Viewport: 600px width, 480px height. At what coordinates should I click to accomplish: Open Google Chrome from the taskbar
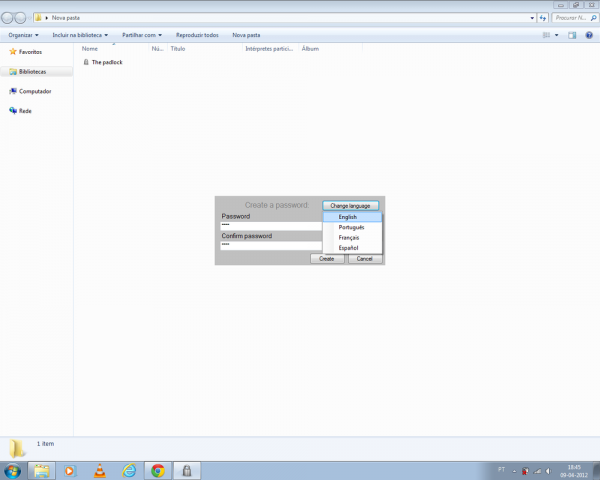click(158, 471)
